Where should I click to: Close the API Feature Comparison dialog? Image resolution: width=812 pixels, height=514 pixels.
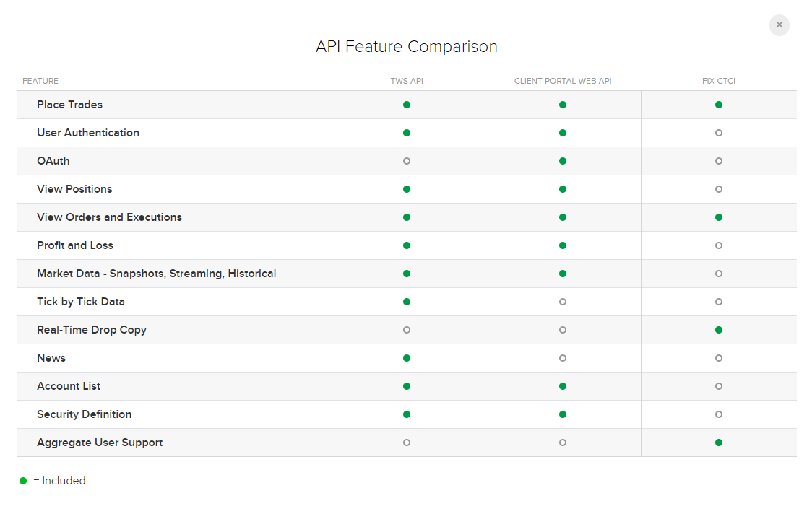click(x=779, y=25)
